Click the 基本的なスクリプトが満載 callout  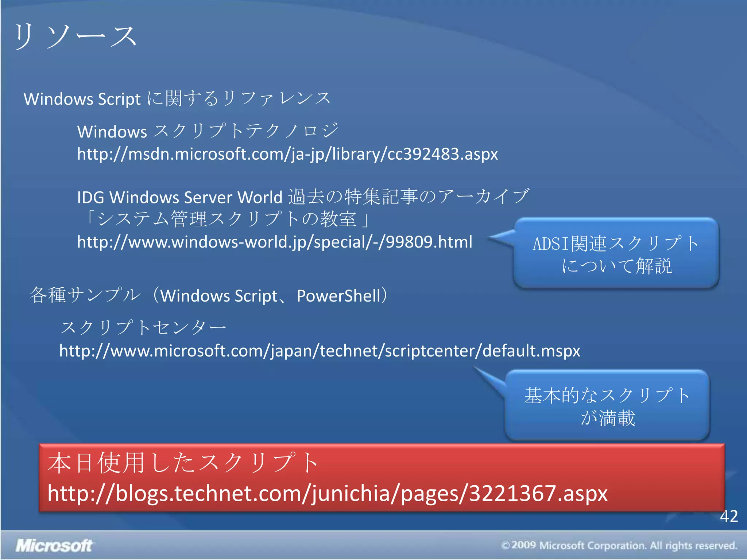pyautogui.click(x=607, y=405)
